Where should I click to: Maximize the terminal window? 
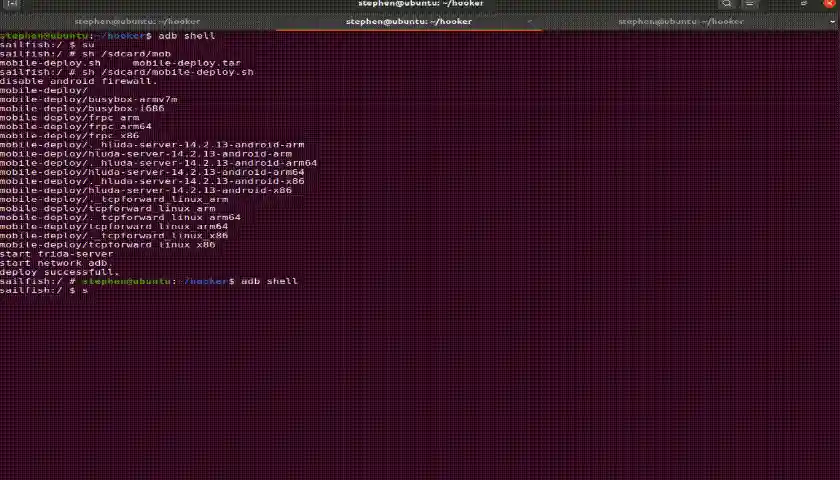pos(804,4)
